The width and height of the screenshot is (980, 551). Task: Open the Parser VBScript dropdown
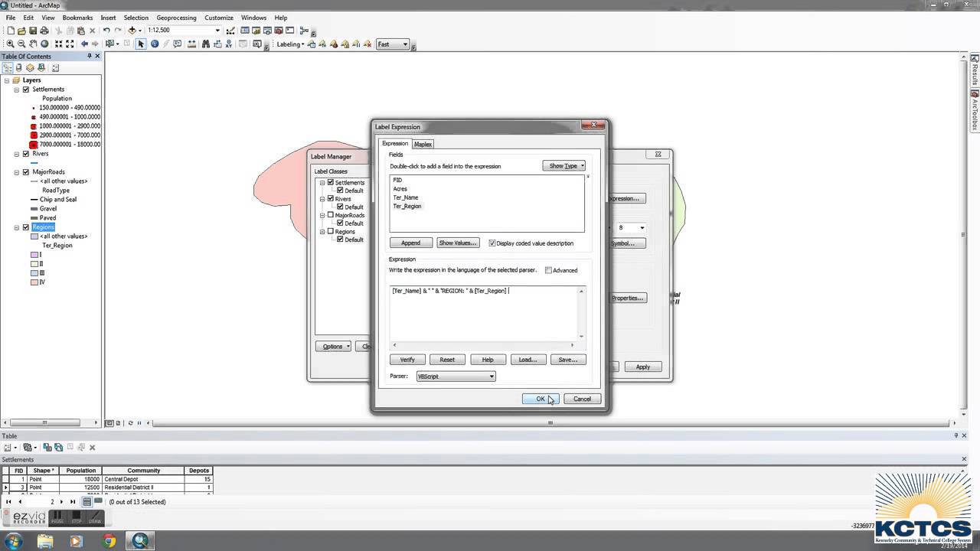tap(456, 377)
